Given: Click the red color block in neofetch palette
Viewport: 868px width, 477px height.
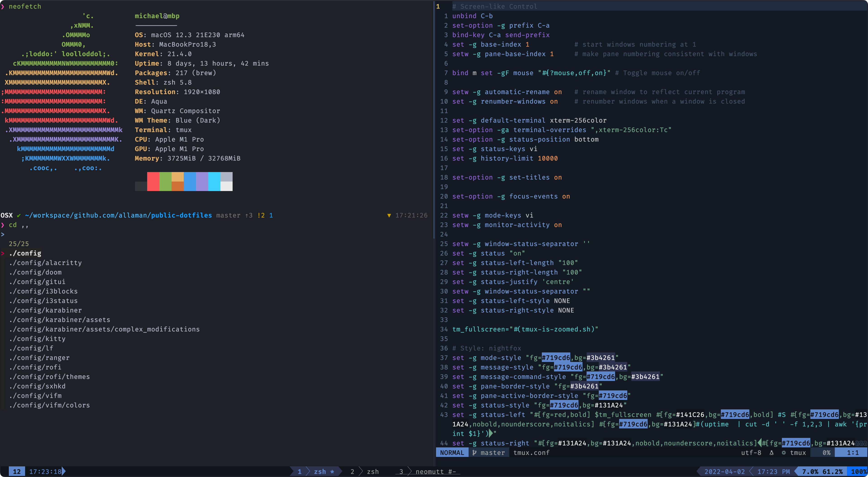Looking at the screenshot, I should tap(153, 181).
